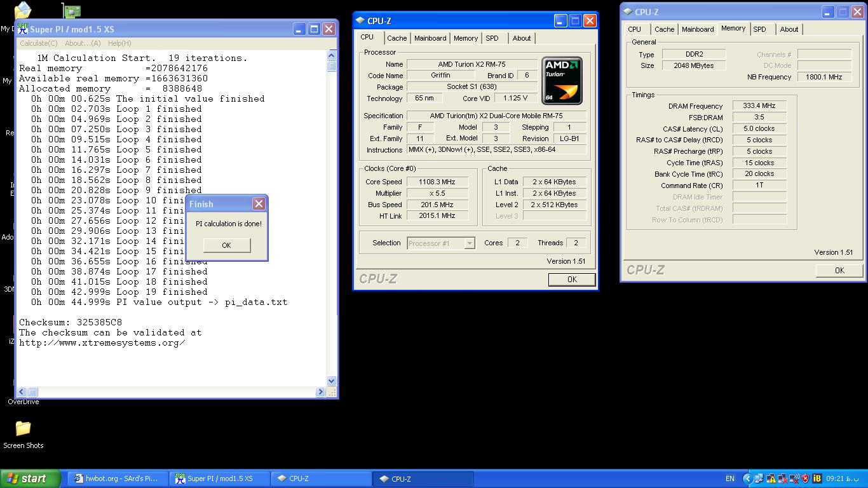Click the EN language indicator
Image resolution: width=868 pixels, height=488 pixels.
pyautogui.click(x=730, y=478)
